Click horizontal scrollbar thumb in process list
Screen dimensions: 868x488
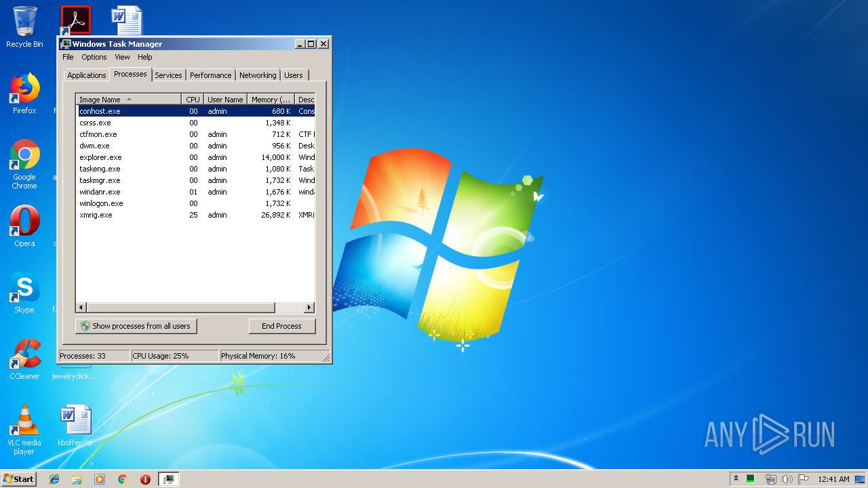pos(180,308)
